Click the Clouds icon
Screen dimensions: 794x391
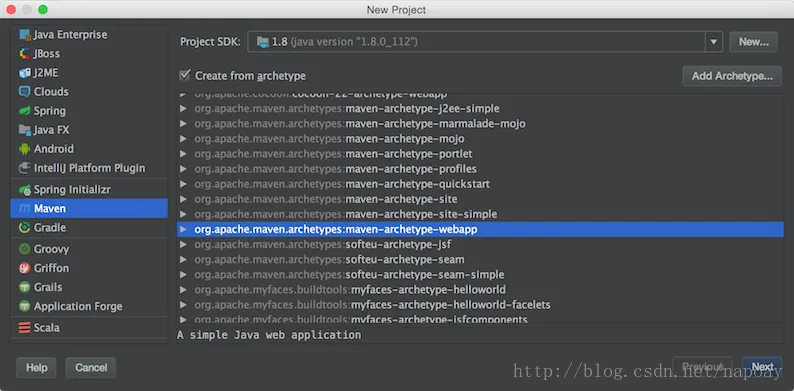pos(25,92)
